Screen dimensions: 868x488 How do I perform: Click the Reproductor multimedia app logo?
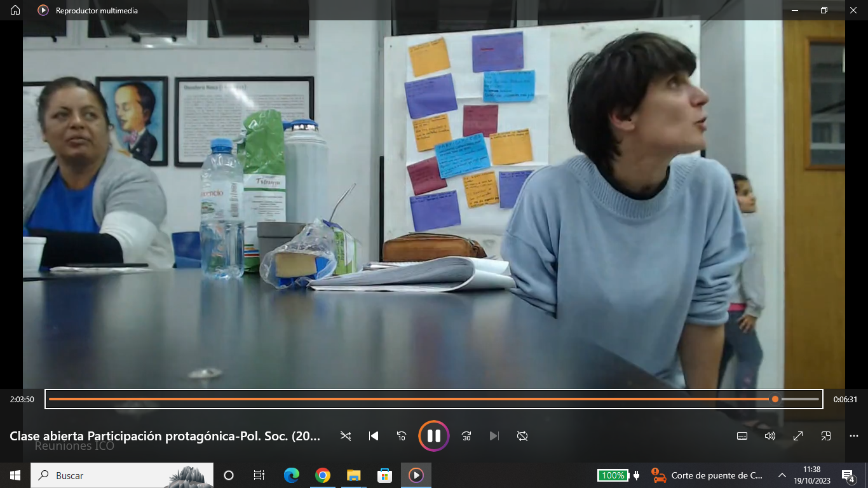(43, 10)
